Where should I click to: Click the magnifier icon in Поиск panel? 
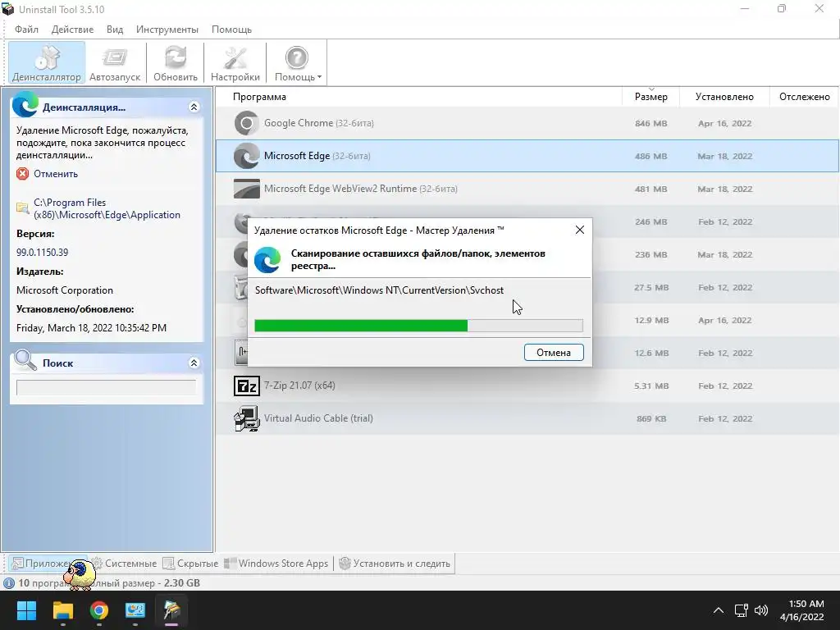[25, 360]
